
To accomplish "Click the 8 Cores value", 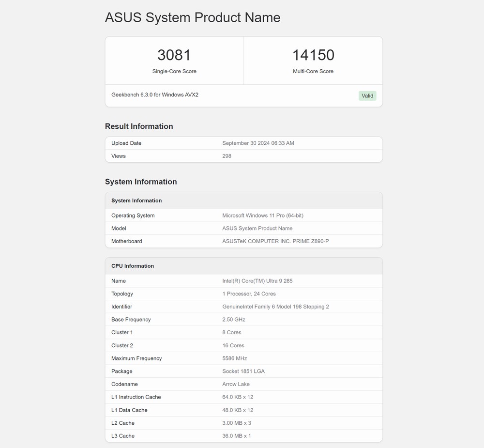I will pyautogui.click(x=232, y=332).
